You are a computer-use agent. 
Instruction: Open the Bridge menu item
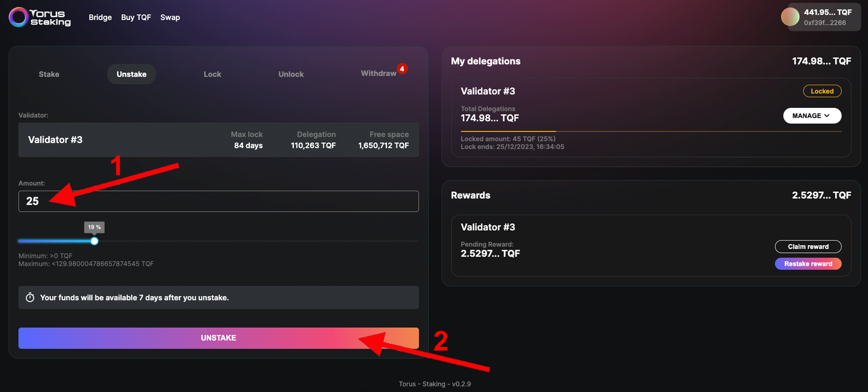click(x=100, y=17)
